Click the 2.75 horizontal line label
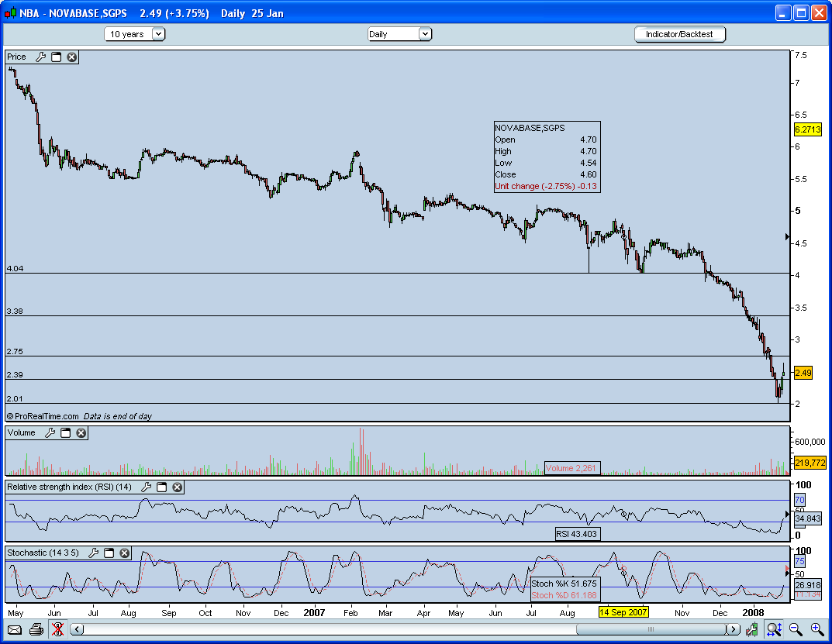The height and width of the screenshot is (644, 832). pos(15,351)
